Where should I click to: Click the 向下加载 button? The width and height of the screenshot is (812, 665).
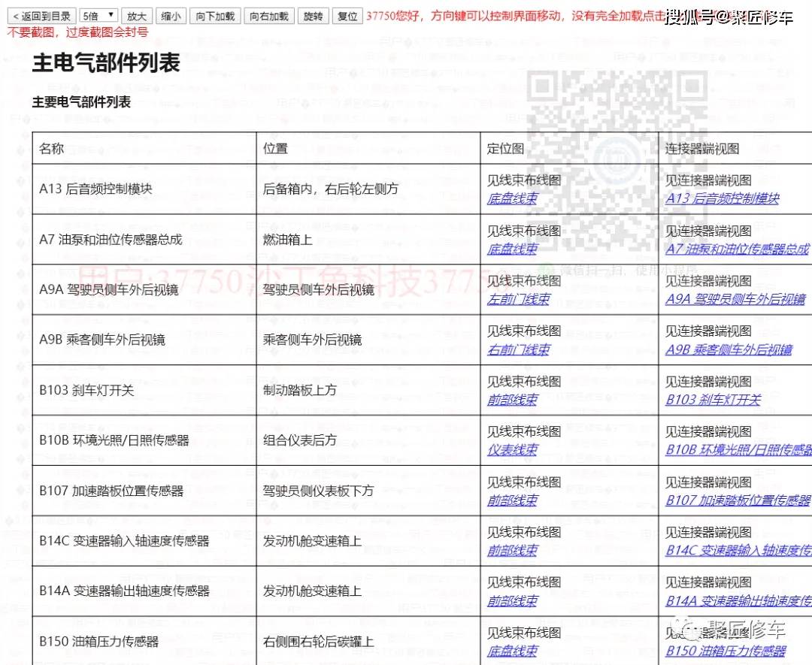(215, 16)
